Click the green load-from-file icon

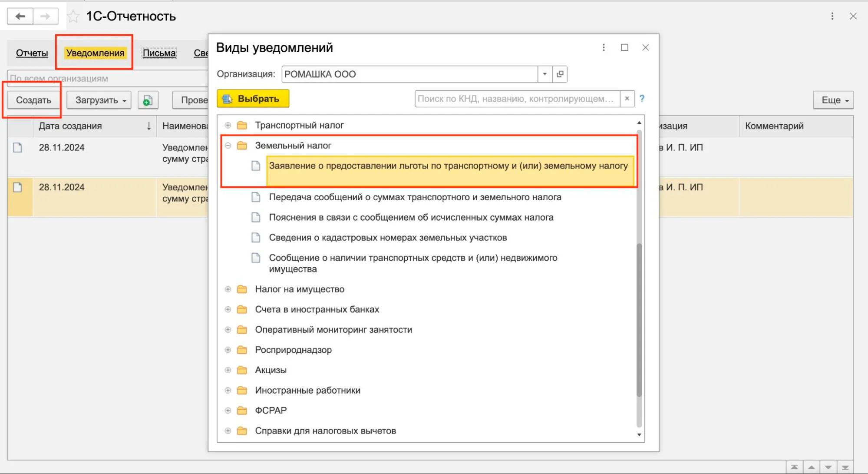tap(148, 100)
